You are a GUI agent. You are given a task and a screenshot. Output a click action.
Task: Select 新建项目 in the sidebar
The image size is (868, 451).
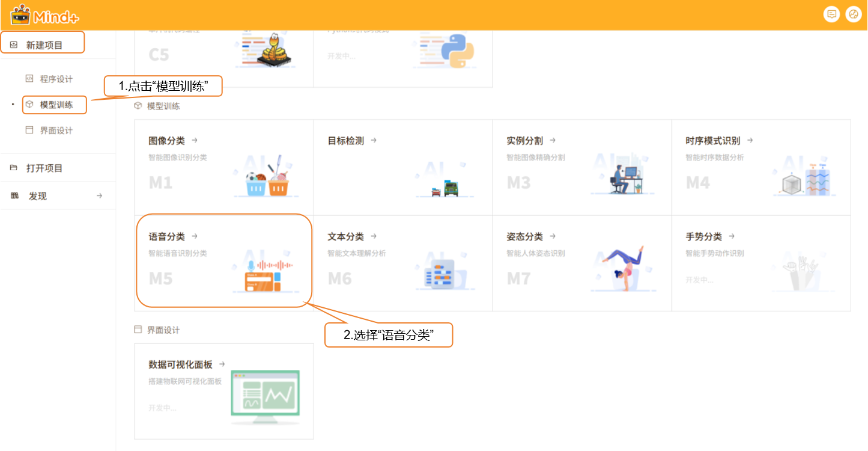(x=44, y=45)
